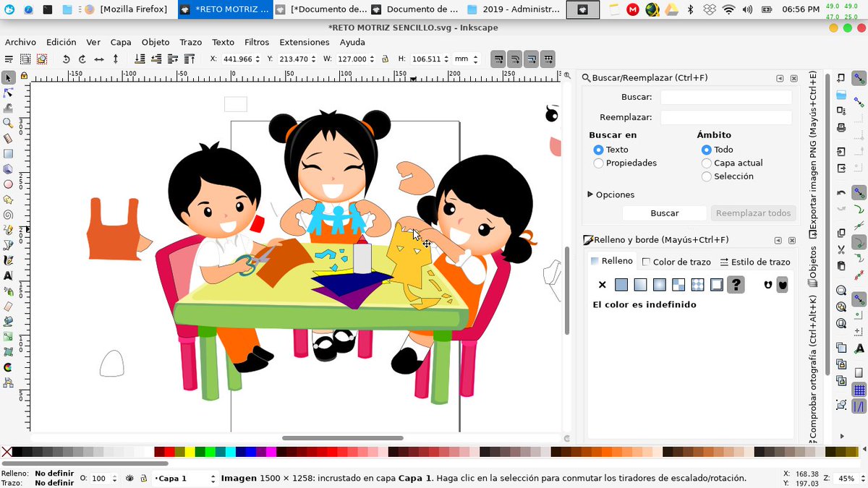Select the Todo scope radio
The image size is (868, 488).
click(706, 150)
